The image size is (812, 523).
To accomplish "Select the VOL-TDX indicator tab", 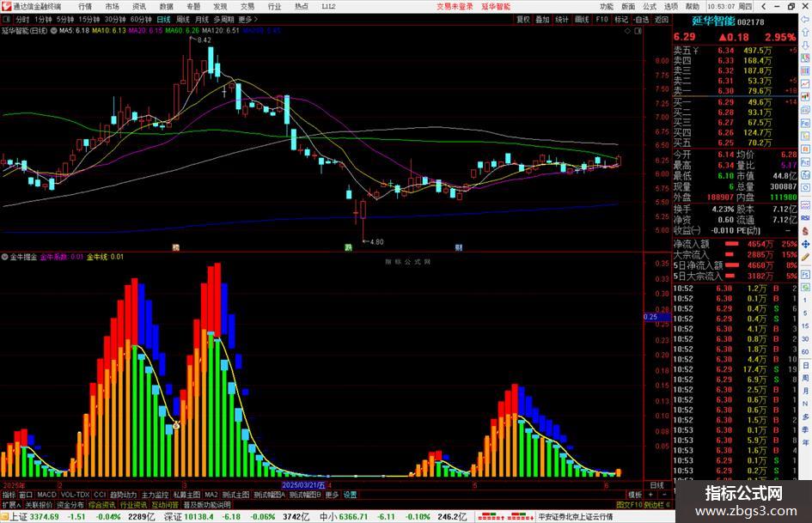I will coord(75,495).
